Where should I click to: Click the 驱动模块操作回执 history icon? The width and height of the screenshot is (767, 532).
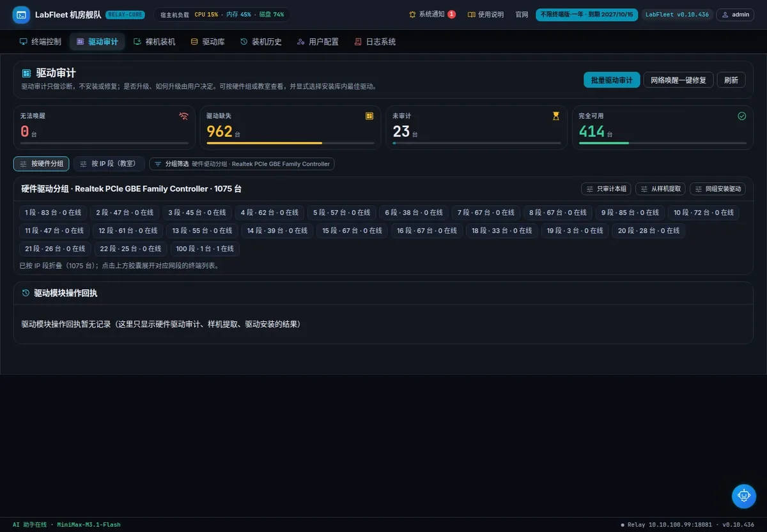click(x=26, y=293)
